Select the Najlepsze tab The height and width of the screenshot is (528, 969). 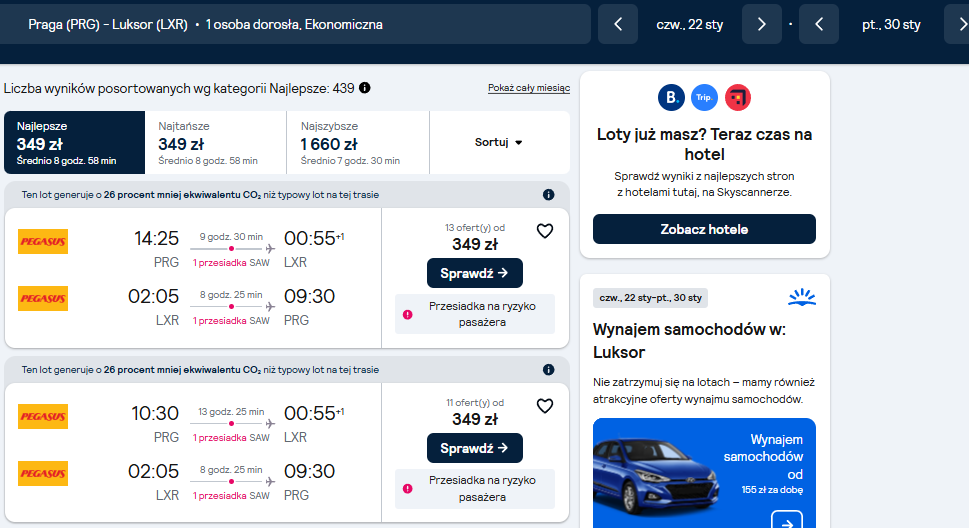click(75, 142)
